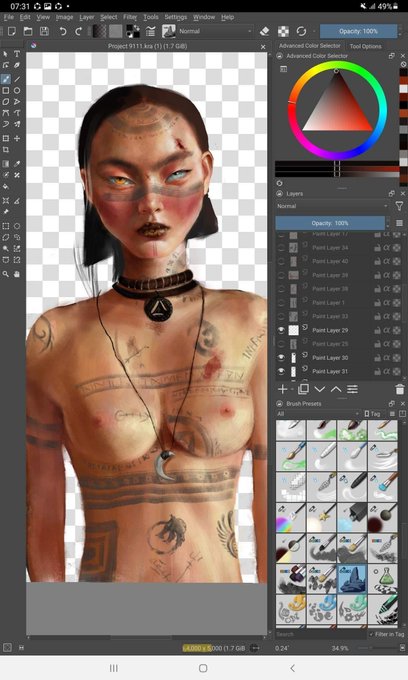Go to Android home screen
The height and width of the screenshot is (680, 408).
(x=203, y=668)
